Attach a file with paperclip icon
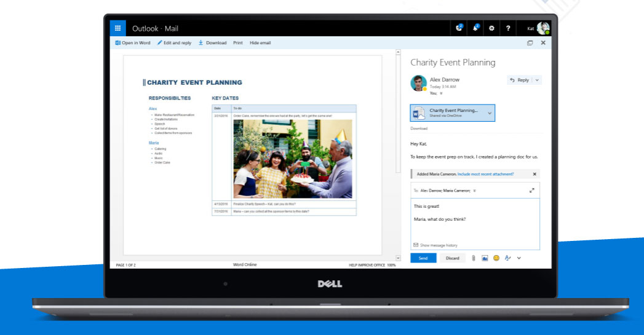 coord(474,258)
